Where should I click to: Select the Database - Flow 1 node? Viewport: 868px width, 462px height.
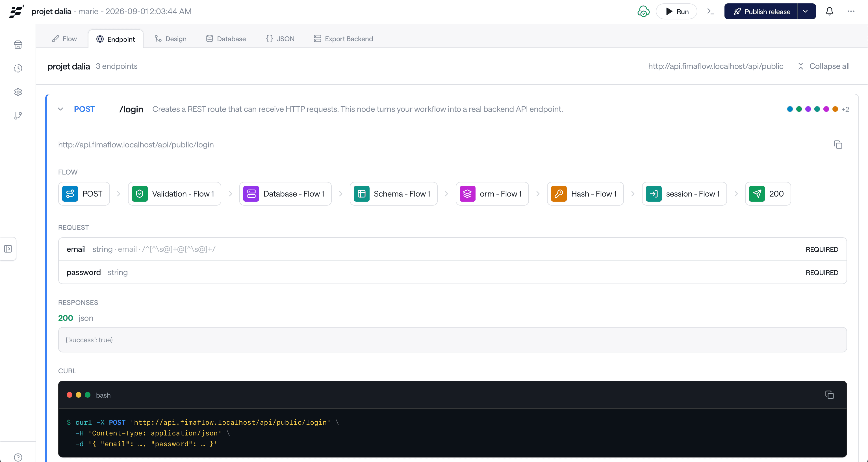(x=285, y=194)
